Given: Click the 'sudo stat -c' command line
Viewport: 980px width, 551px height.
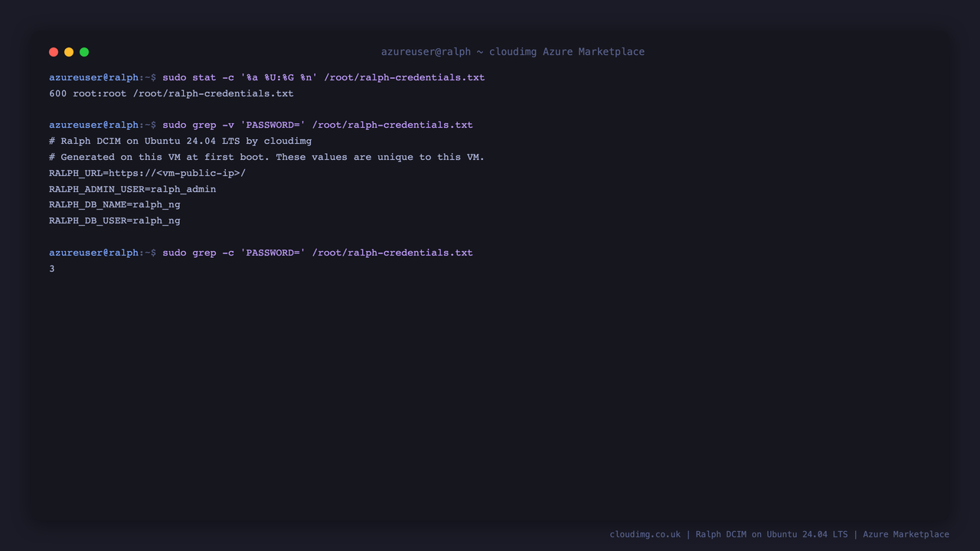Looking at the screenshot, I should pyautogui.click(x=266, y=77).
